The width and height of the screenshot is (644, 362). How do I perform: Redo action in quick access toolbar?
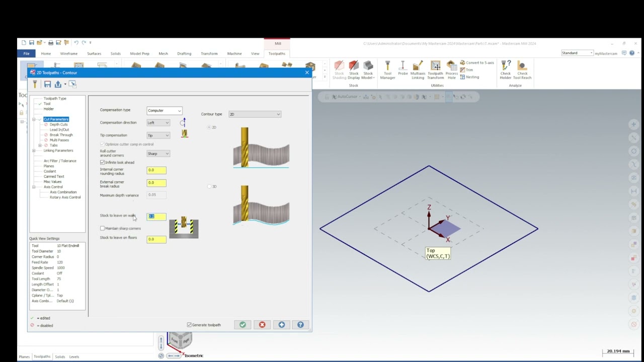[84, 43]
